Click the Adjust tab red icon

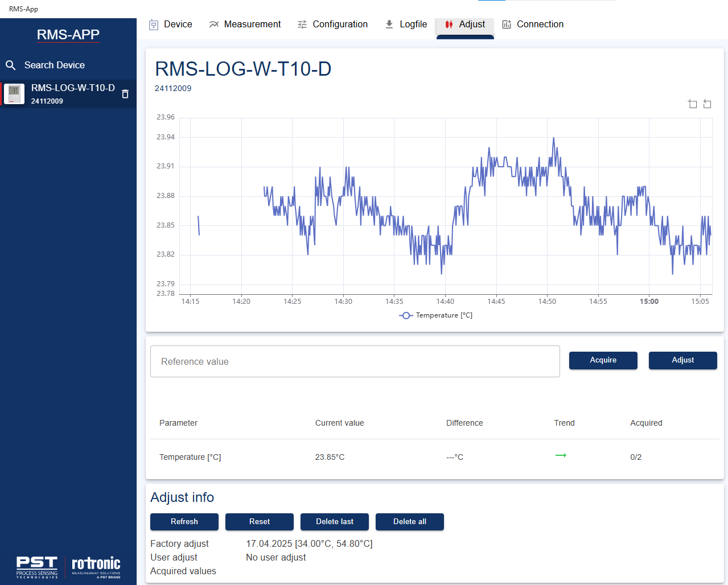point(449,24)
